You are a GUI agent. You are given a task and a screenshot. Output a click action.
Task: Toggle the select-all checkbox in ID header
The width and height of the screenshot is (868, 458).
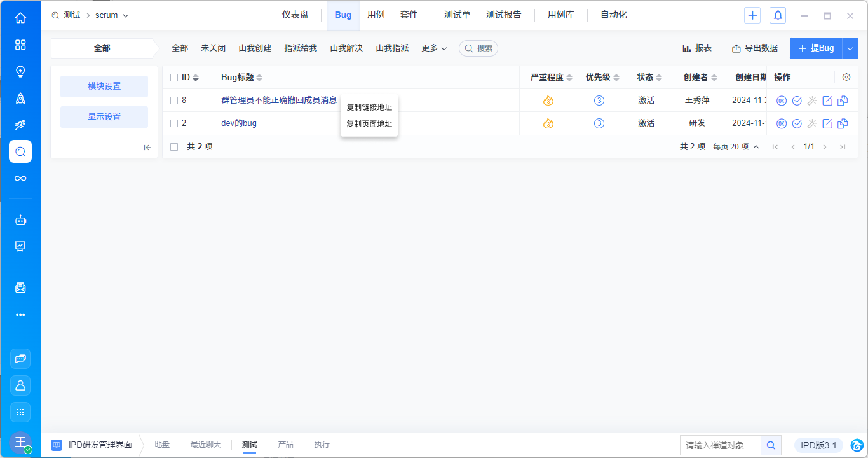pos(174,78)
